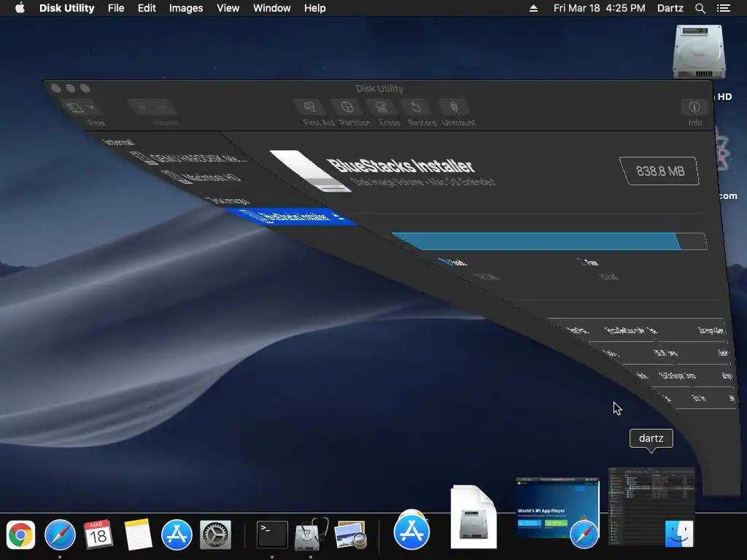Open Spotlight search magnifier icon
The image size is (747, 560).
(700, 8)
